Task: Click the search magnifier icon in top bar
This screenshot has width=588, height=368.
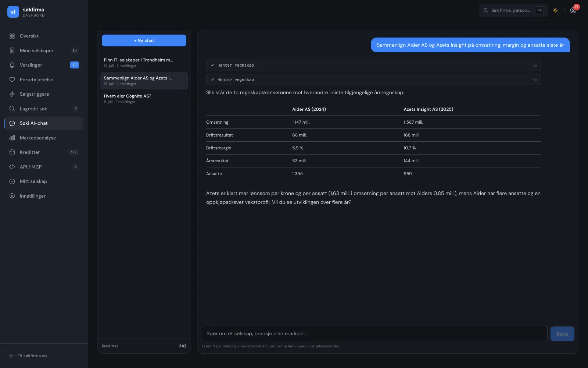Action: click(486, 10)
